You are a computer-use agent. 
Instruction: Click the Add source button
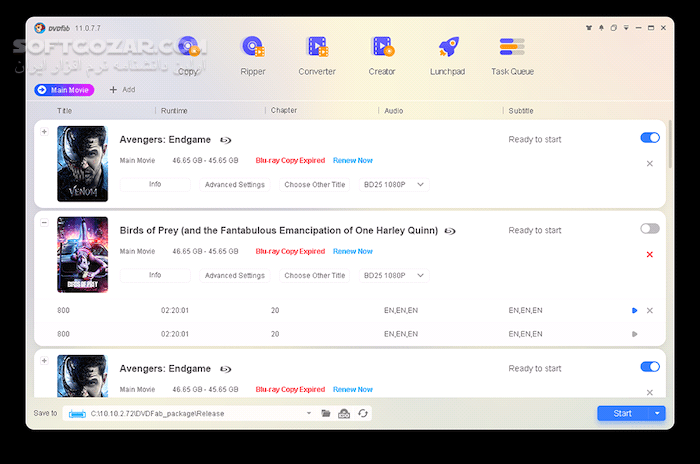point(121,90)
